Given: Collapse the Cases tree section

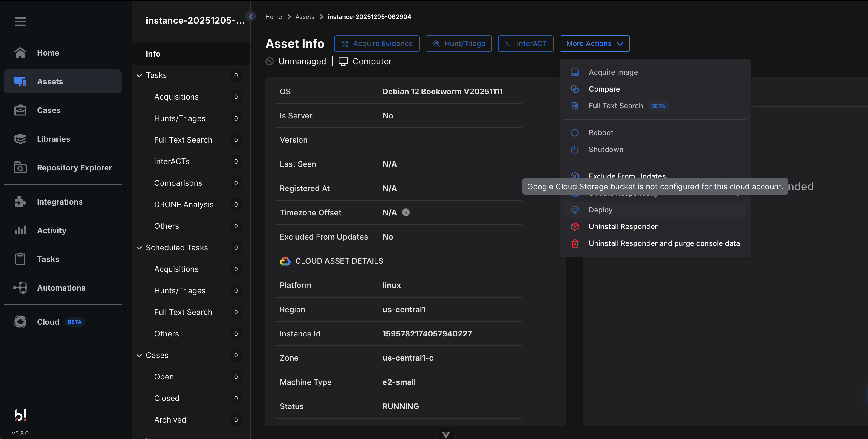Looking at the screenshot, I should tap(139, 355).
